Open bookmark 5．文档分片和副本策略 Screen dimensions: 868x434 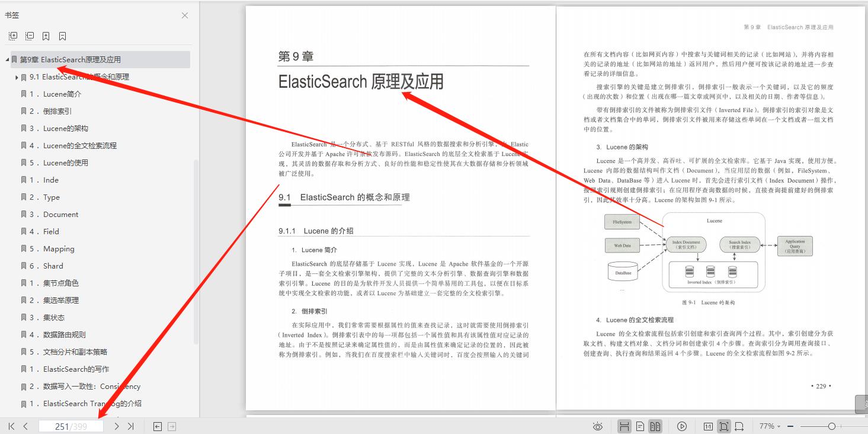(x=68, y=352)
